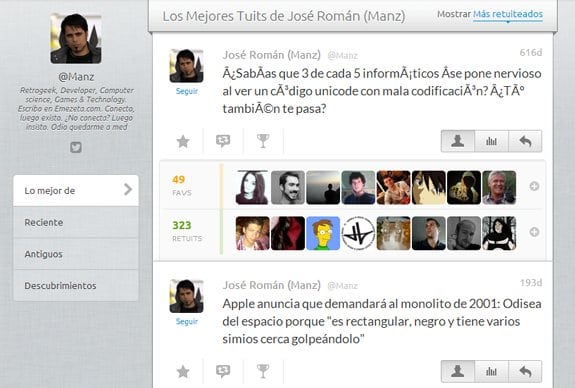
Task: Expand more users in the FAVS row
Action: [534, 186]
